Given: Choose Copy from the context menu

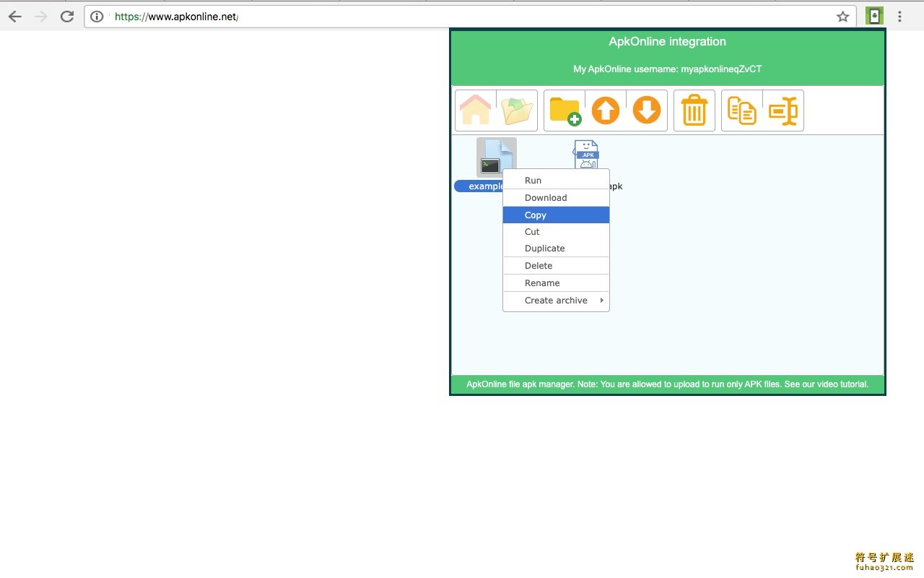Looking at the screenshot, I should (556, 215).
